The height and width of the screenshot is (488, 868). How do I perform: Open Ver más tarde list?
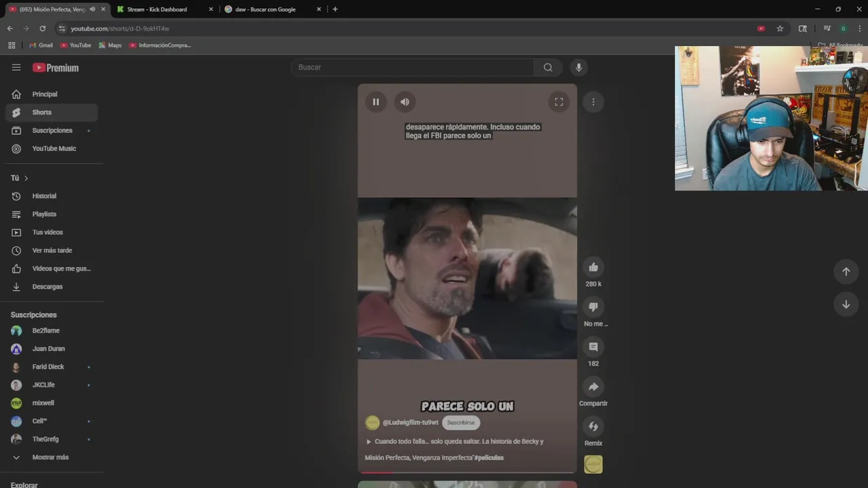52,250
